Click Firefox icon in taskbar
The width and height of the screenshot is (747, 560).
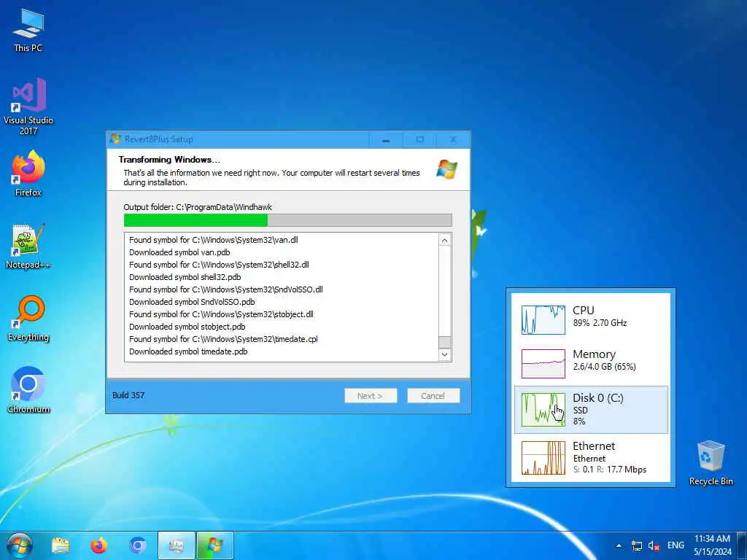pos(98,545)
